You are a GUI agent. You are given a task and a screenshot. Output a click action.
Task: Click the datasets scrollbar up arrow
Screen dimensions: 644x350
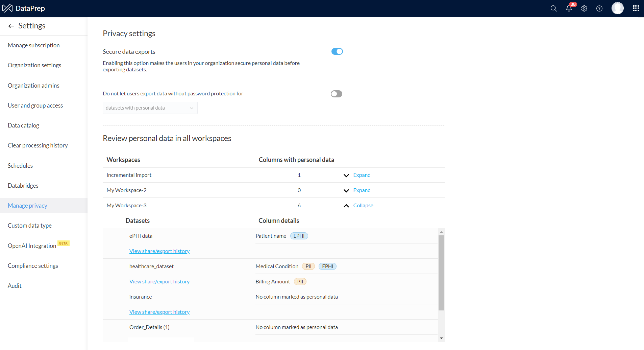441,232
